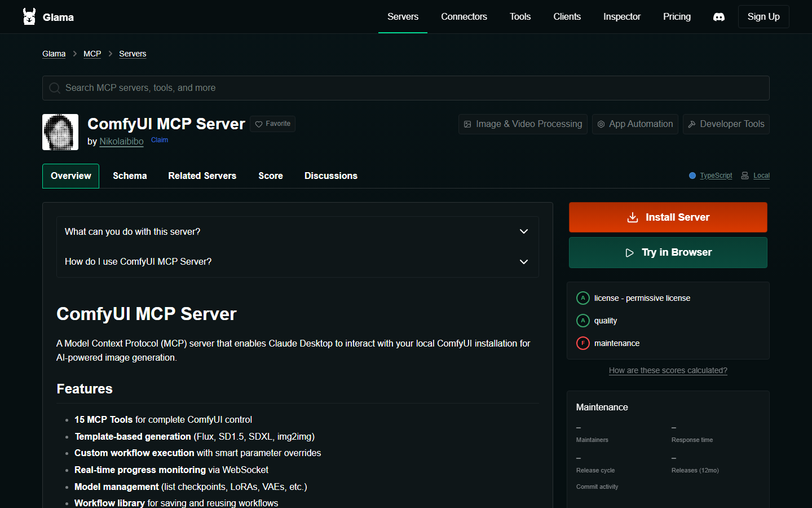812x508 pixels.
Task: Open the Servers nav item
Action: 403,17
